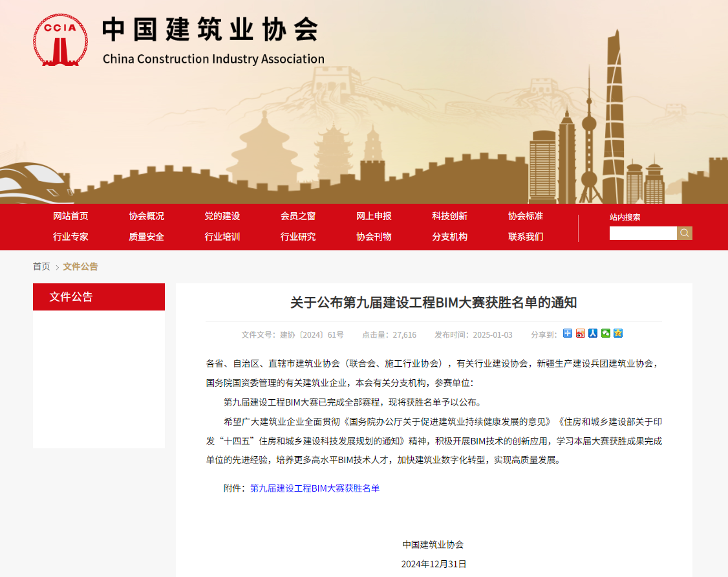The width and height of the screenshot is (728, 577).
Task: Open the 网站首页 menu item
Action: point(70,216)
